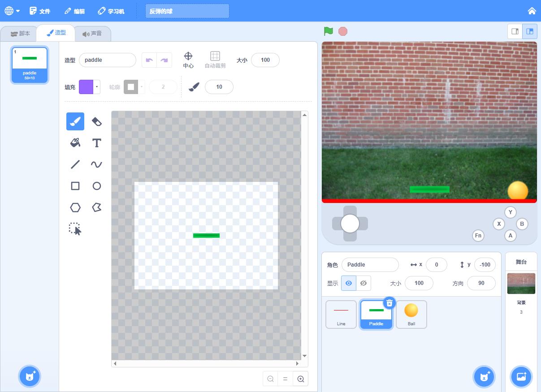
Task: Edit brush width field 10
Action: [x=219, y=87]
